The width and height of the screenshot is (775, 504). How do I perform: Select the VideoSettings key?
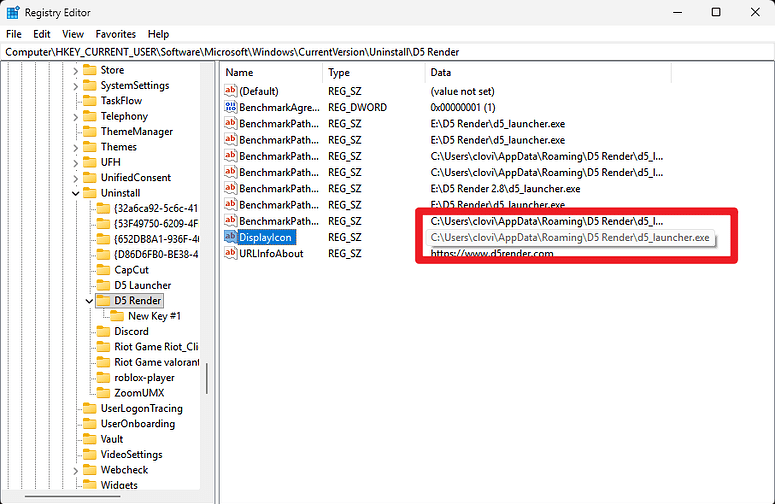(x=131, y=454)
